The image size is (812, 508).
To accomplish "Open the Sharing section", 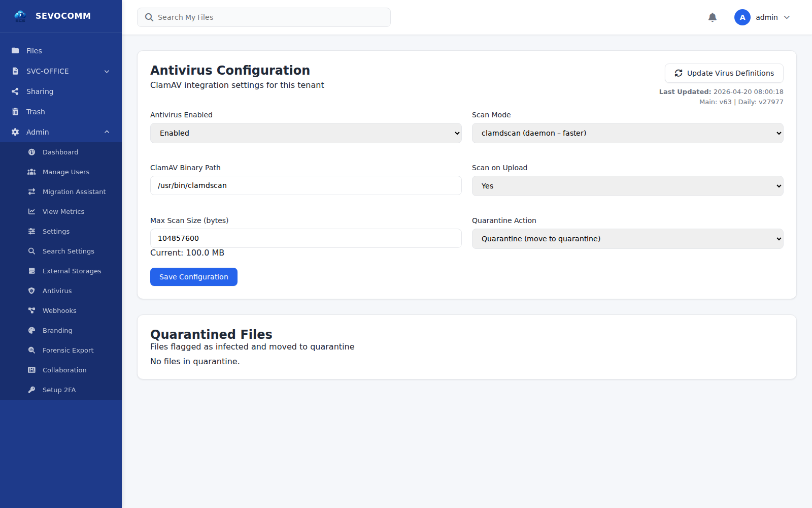I will tap(40, 91).
